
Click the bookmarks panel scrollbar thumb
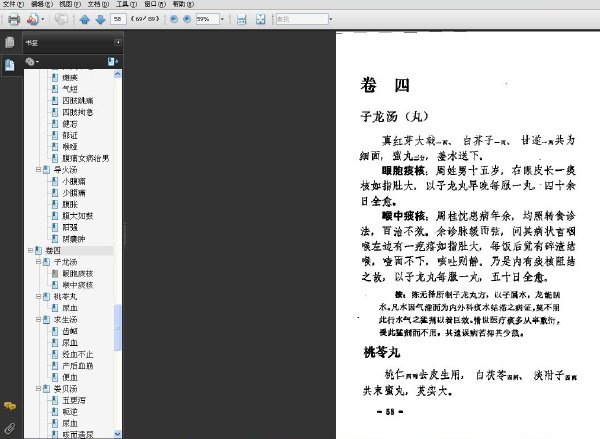[117, 327]
